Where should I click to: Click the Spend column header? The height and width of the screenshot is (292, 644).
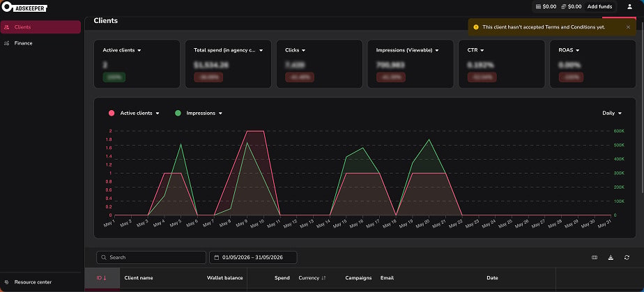pyautogui.click(x=282, y=278)
